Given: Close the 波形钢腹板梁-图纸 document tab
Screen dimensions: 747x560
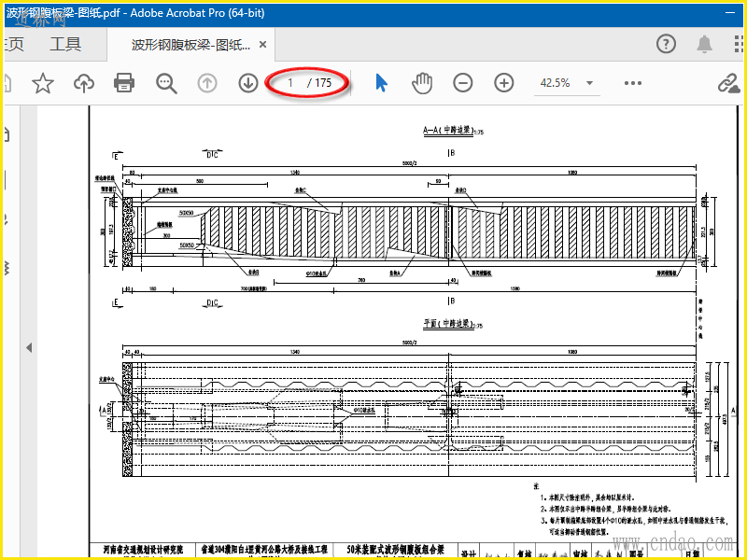Looking at the screenshot, I should 263,45.
